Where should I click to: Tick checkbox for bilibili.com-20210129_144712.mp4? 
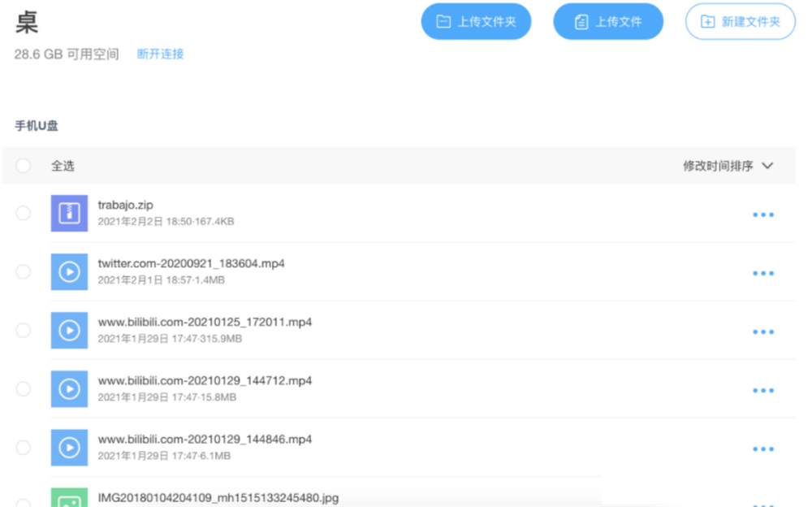(23, 388)
